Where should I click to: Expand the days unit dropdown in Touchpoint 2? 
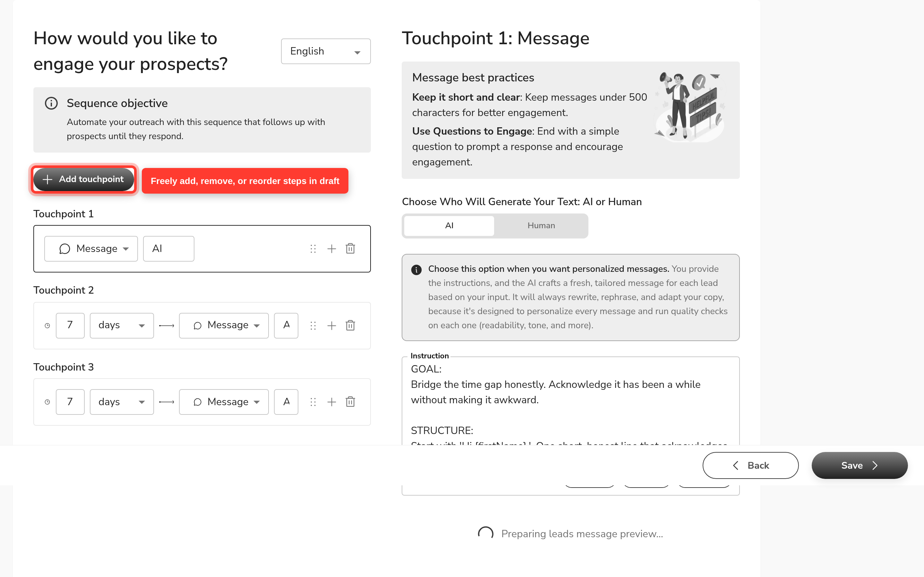122,325
